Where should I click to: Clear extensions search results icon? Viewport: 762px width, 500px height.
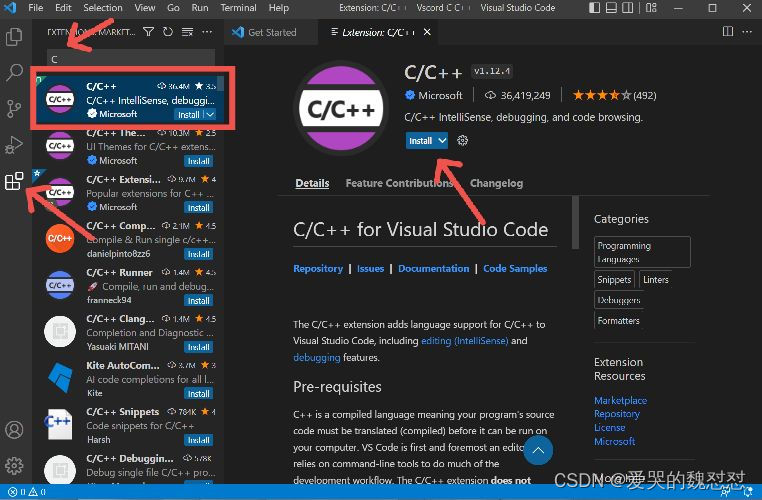point(187,32)
